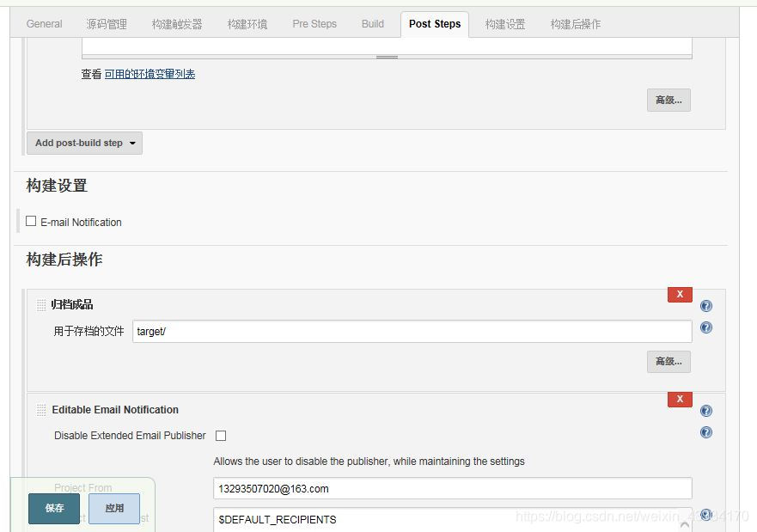Open help for Editable Email Notification section
The height and width of the screenshot is (532, 757).
tap(705, 410)
